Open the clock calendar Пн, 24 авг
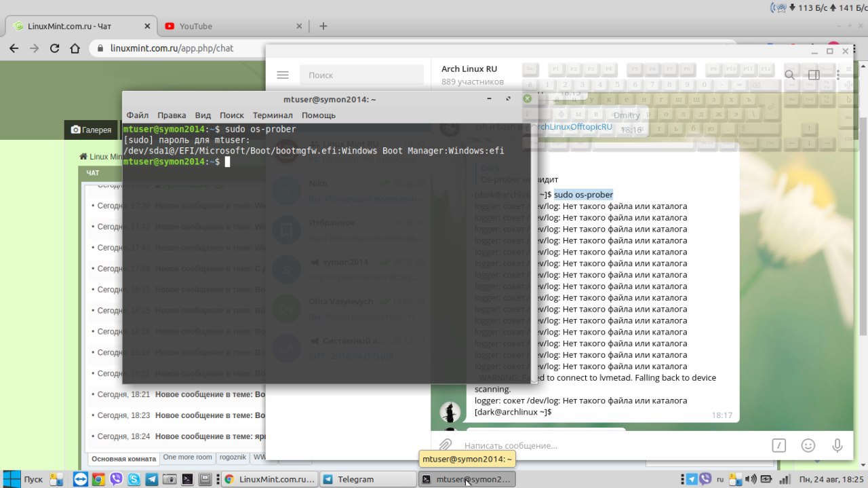Screen dimensions: 868x488 click(x=831, y=479)
